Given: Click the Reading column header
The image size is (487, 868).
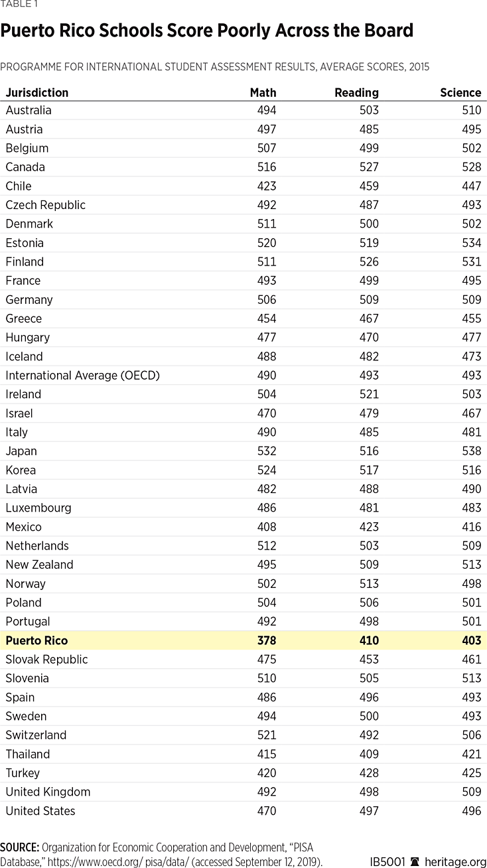Looking at the screenshot, I should tap(356, 92).
